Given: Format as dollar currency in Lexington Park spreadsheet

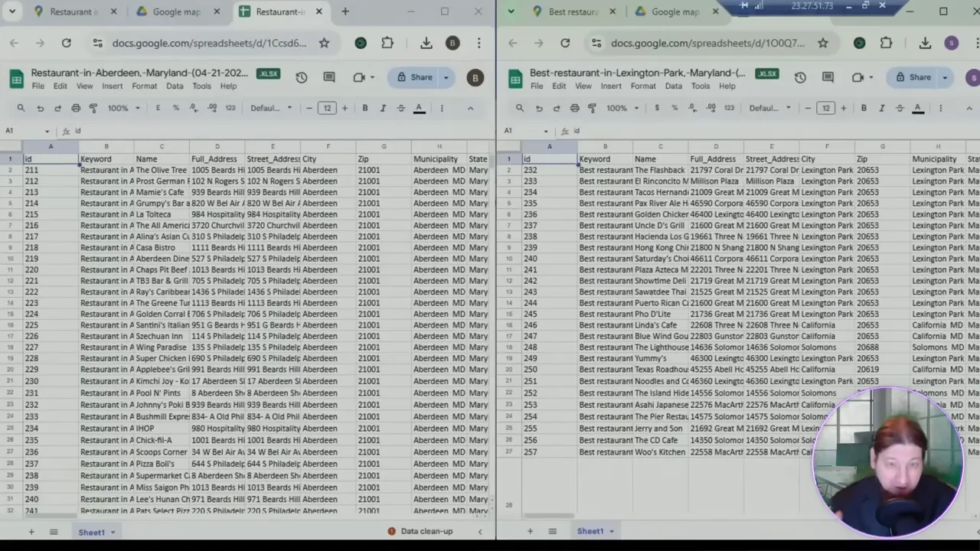Looking at the screenshot, I should point(657,108).
